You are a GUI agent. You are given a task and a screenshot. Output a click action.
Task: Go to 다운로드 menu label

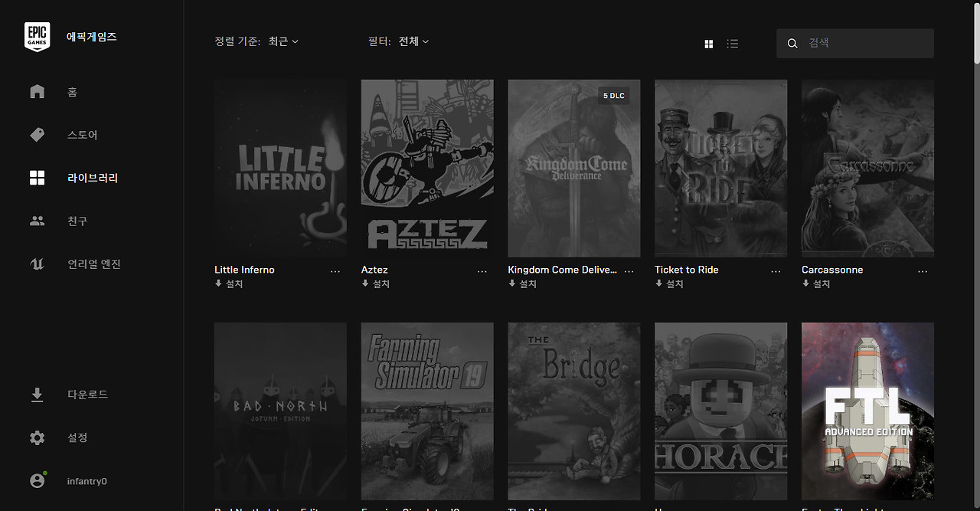87,395
